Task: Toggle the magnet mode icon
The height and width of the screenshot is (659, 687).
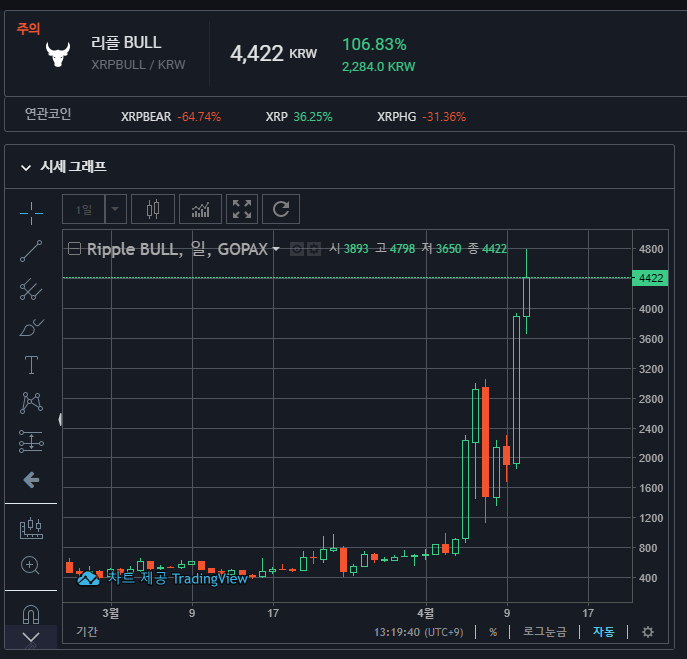Action: pyautogui.click(x=31, y=614)
